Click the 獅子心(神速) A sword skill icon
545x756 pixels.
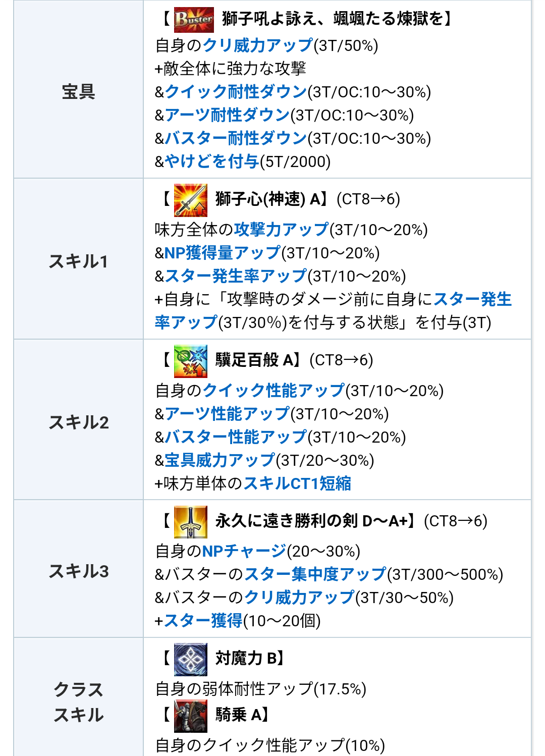pos(190,200)
